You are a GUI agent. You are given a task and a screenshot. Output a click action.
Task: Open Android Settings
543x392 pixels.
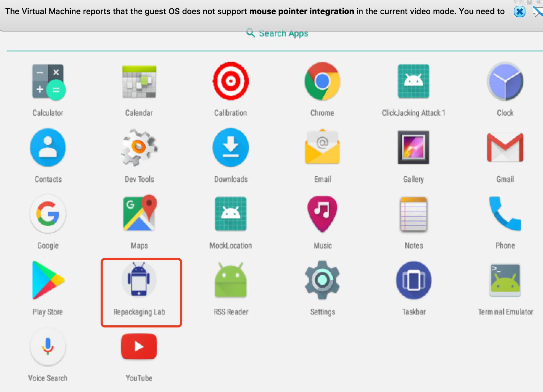pos(322,280)
